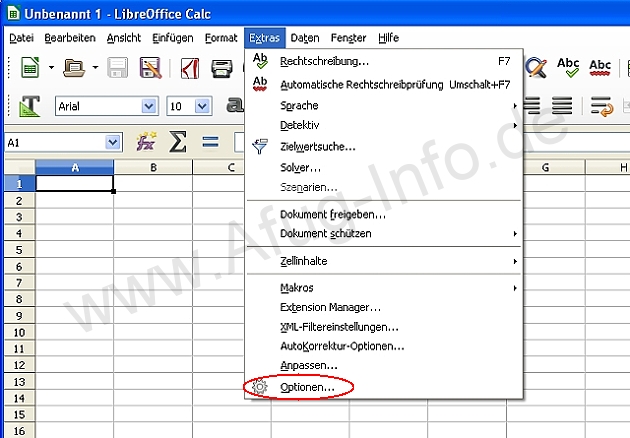Select column header B
630x438 pixels.
coord(153,167)
